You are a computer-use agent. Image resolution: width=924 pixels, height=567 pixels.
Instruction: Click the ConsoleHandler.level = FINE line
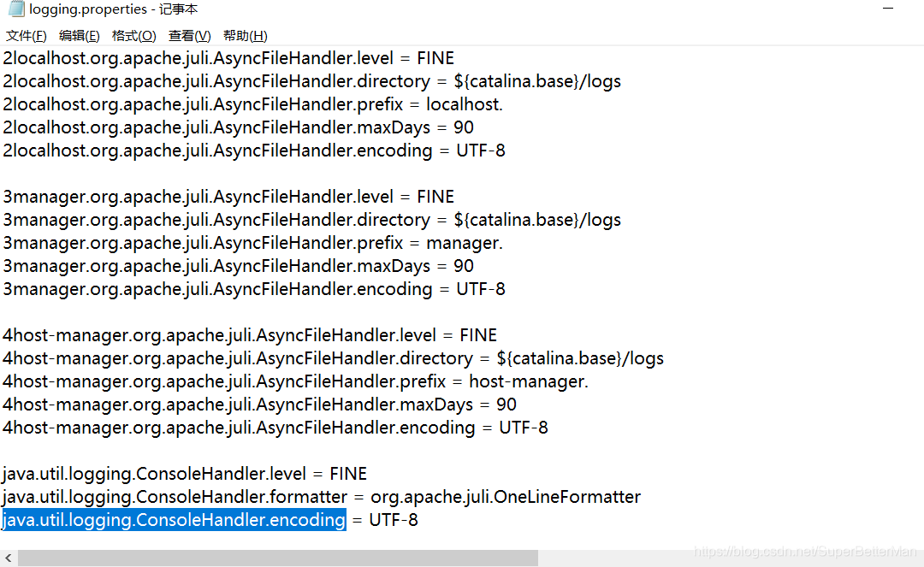point(185,474)
